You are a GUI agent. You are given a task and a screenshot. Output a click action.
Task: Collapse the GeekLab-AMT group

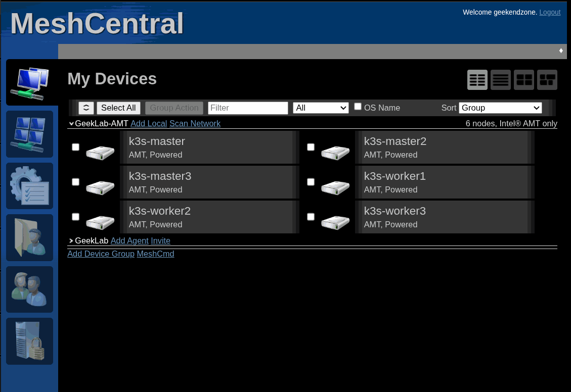71,124
